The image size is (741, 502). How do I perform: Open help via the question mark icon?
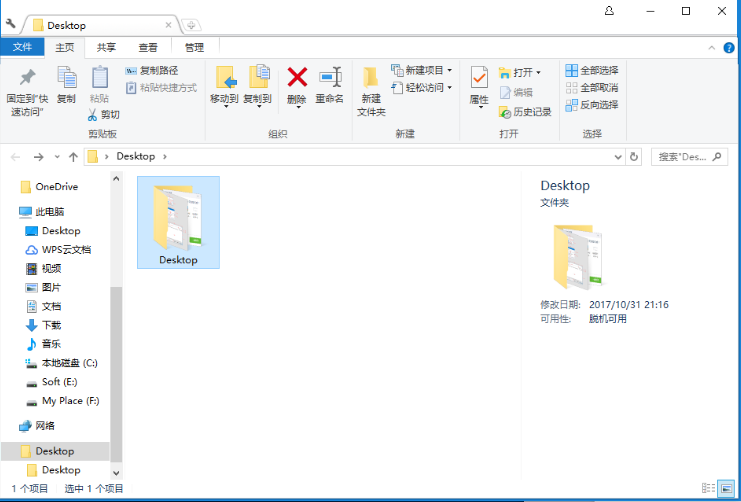point(729,48)
